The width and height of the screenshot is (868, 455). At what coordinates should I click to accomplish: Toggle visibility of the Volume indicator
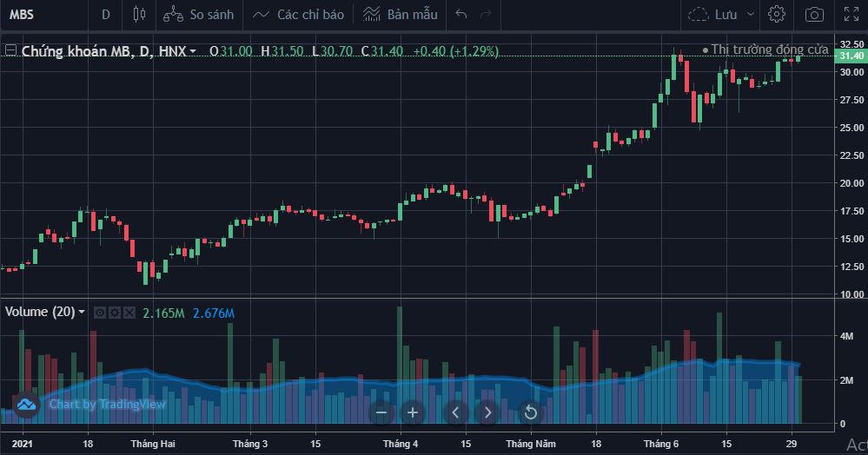coord(101,312)
